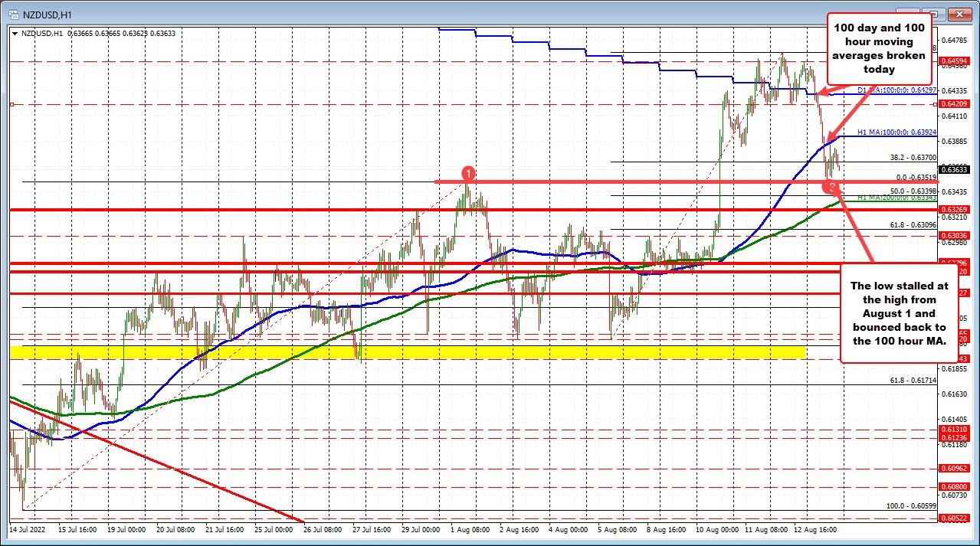Viewport: 980px width, 546px height.
Task: Click the 12 Aug 16:00 time axis label
Action: (814, 529)
